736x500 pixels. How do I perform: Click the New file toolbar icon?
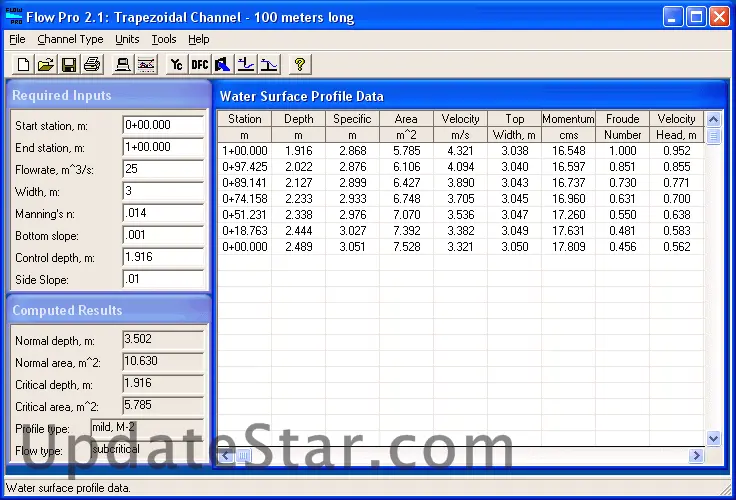[x=24, y=65]
